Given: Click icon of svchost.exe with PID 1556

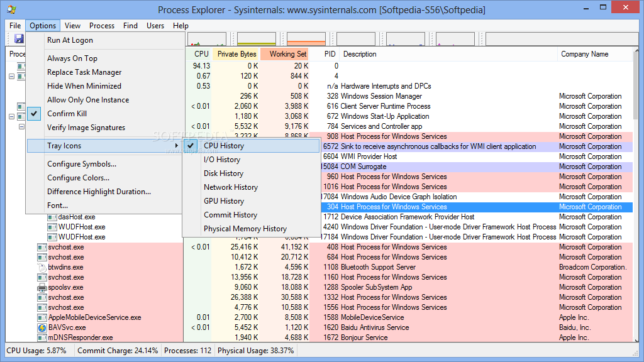Looking at the screenshot, I should click(42, 307).
